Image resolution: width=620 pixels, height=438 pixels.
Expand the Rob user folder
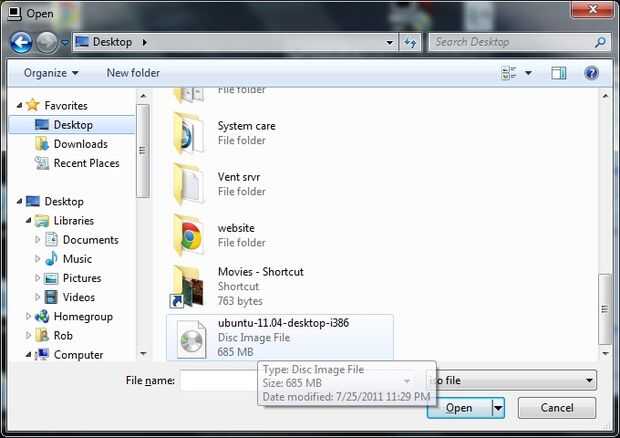click(28, 335)
